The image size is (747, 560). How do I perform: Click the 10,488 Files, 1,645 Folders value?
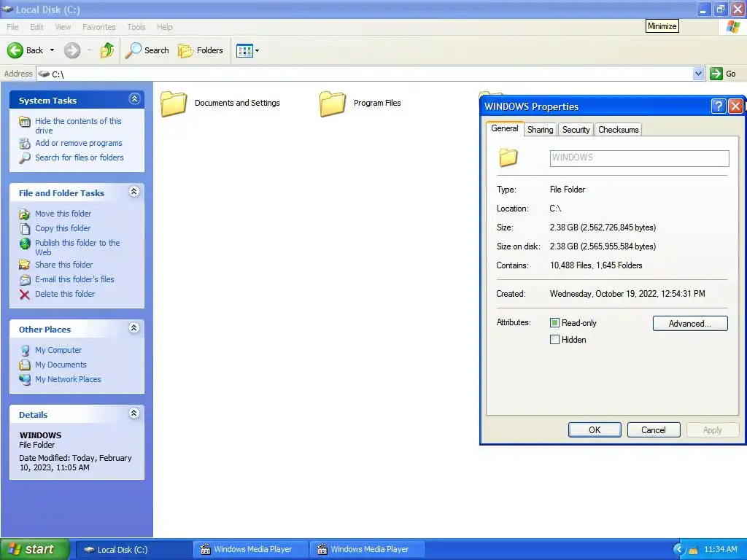tap(596, 265)
